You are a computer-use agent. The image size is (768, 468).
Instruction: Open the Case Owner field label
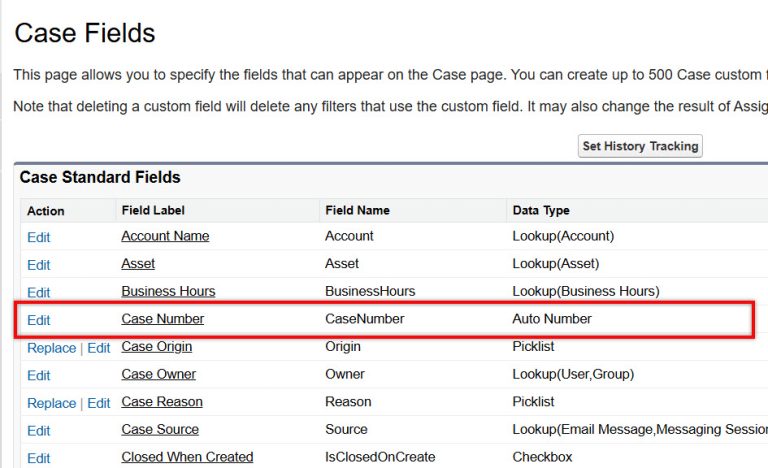point(159,374)
